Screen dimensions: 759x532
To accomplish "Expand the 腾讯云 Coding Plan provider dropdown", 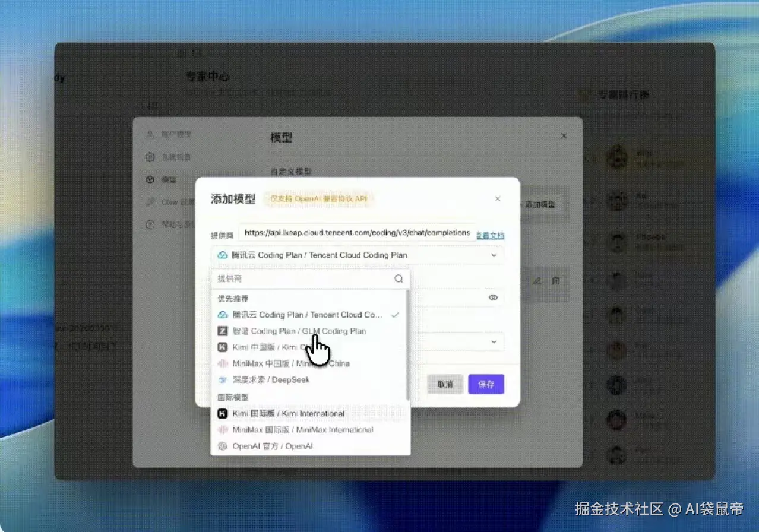I will [358, 255].
